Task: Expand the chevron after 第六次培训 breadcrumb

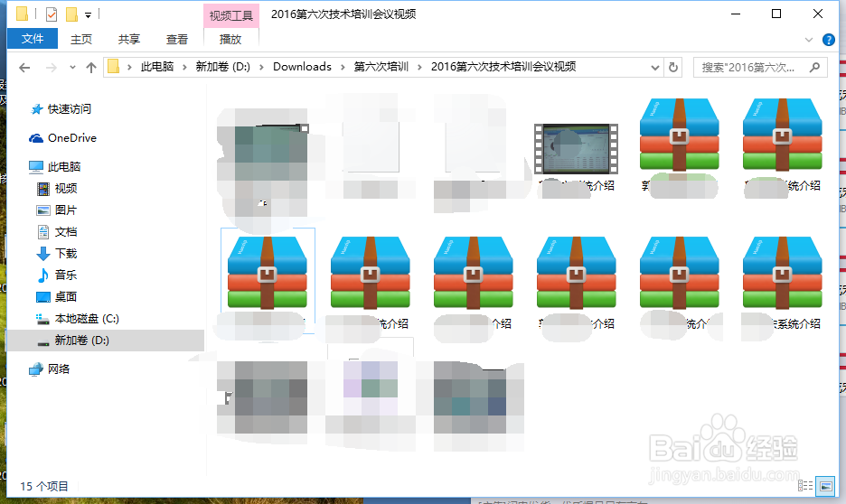Action: pyautogui.click(x=419, y=67)
